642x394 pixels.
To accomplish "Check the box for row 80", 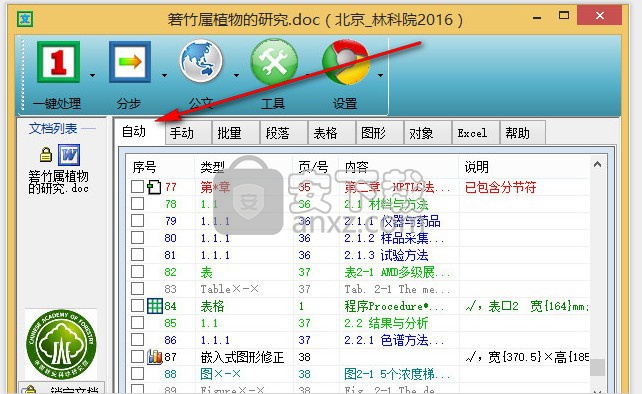I will [138, 238].
